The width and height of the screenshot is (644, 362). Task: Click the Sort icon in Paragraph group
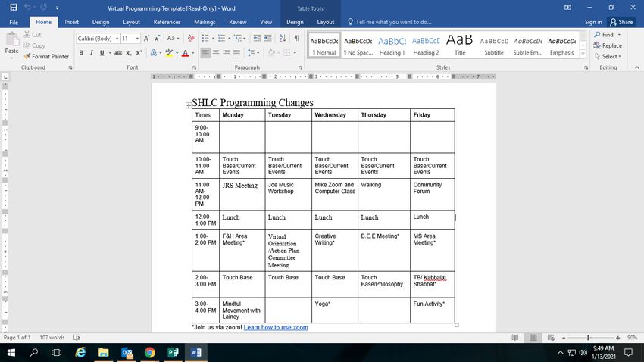283,38
